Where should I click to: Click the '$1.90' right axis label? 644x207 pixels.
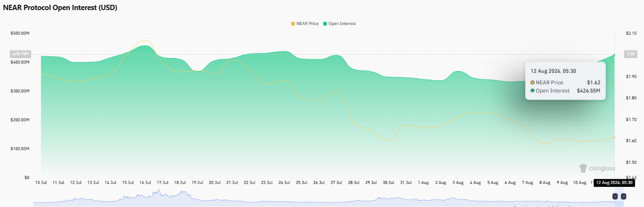[x=631, y=76]
